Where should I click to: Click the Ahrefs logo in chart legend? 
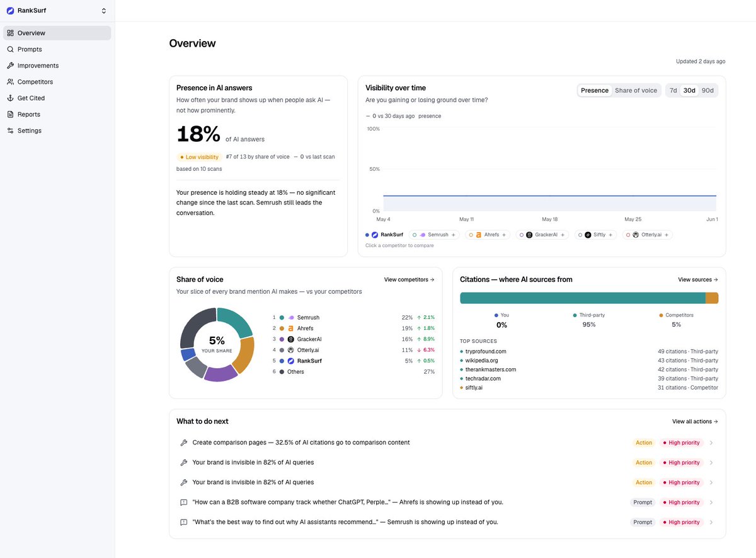(479, 235)
